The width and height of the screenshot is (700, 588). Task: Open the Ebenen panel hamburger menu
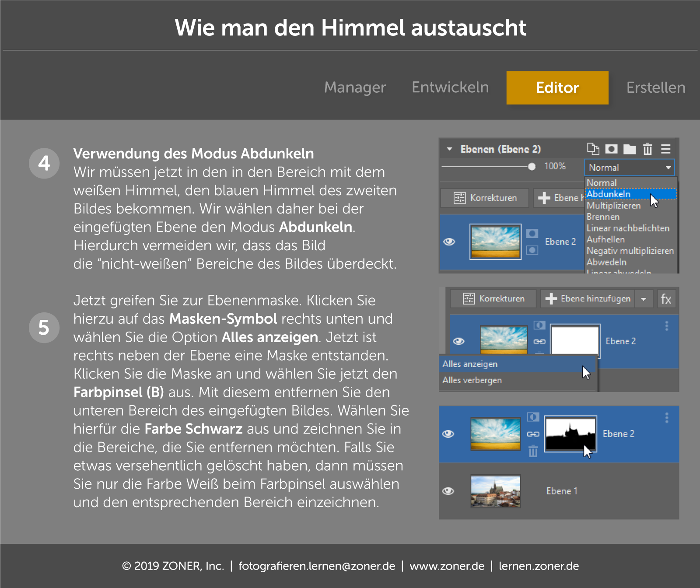tap(666, 149)
